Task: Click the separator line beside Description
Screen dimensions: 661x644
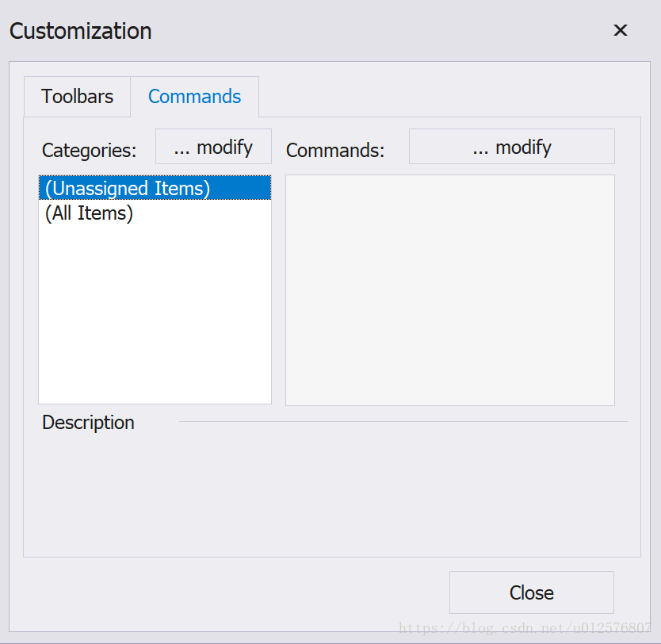Action: tap(403, 421)
